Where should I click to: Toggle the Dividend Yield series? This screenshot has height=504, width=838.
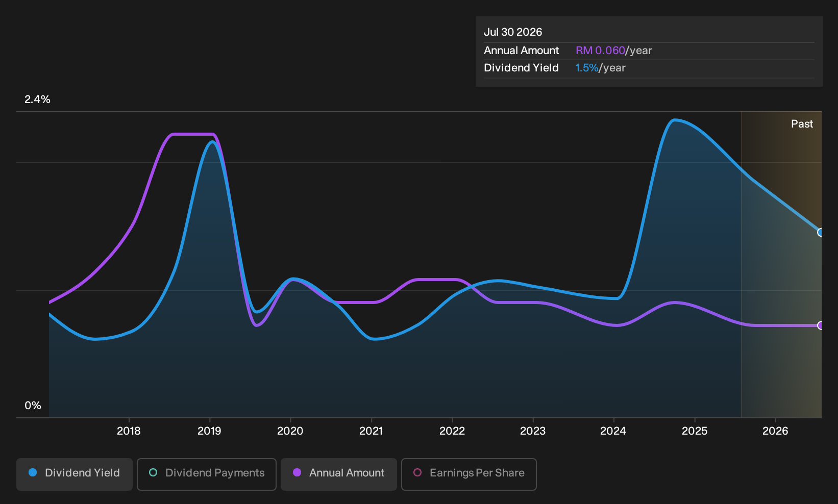pyautogui.click(x=75, y=474)
